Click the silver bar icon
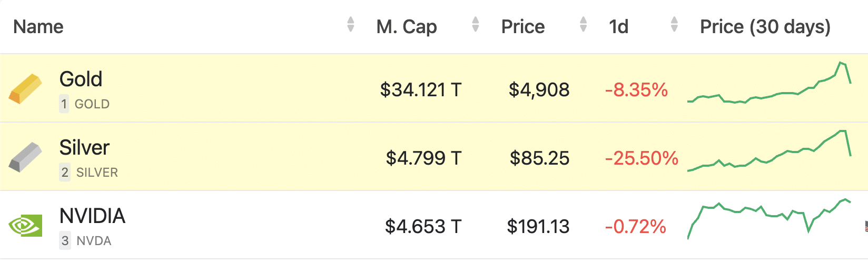Image resolution: width=868 pixels, height=263 pixels. [25, 157]
